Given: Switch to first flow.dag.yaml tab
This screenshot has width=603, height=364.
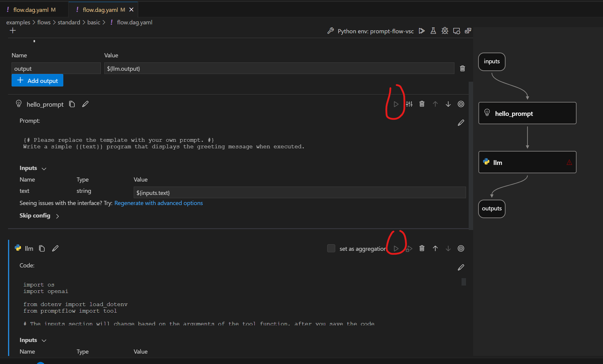Looking at the screenshot, I should pos(31,10).
